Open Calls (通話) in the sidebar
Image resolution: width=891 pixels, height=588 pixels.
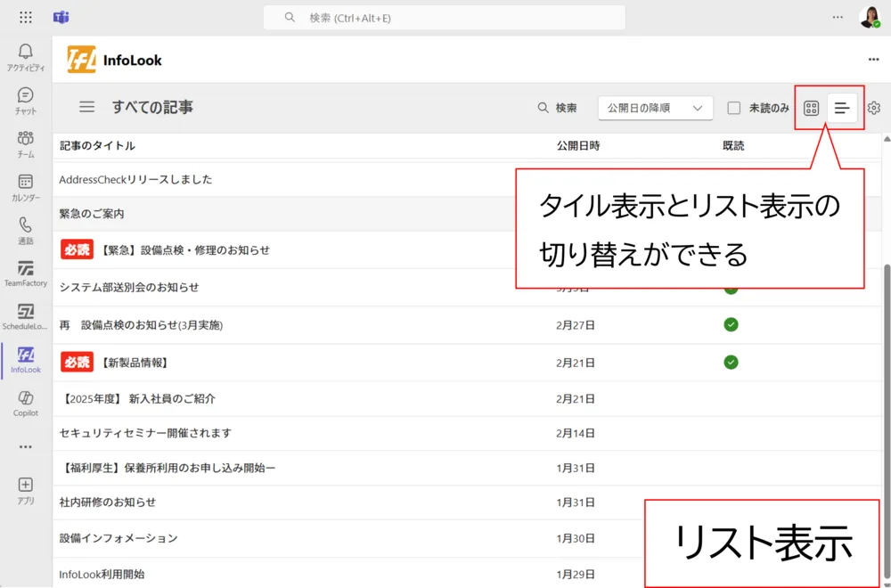tap(25, 230)
